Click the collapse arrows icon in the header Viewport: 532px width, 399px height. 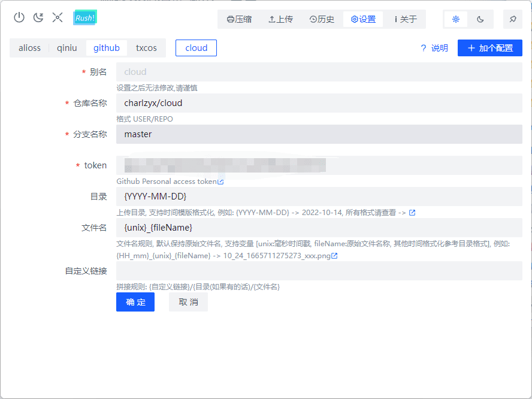(x=58, y=17)
